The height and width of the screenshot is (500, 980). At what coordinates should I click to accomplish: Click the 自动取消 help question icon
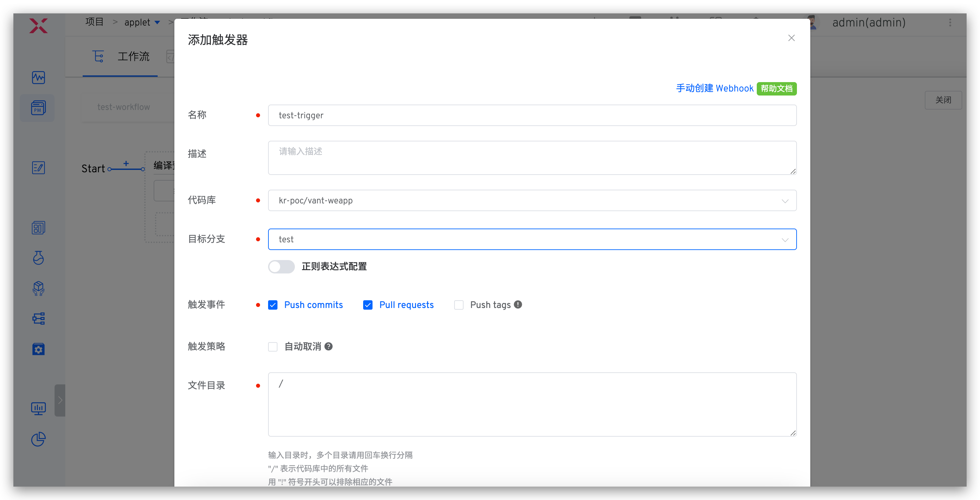pos(329,346)
